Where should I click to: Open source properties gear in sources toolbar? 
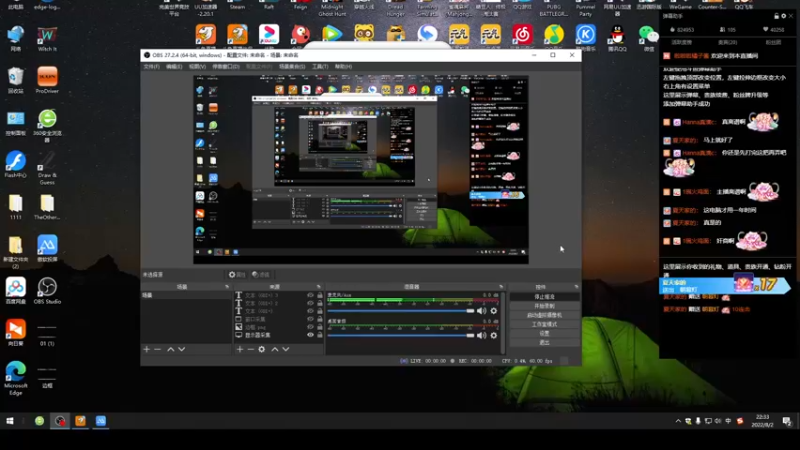pos(262,349)
